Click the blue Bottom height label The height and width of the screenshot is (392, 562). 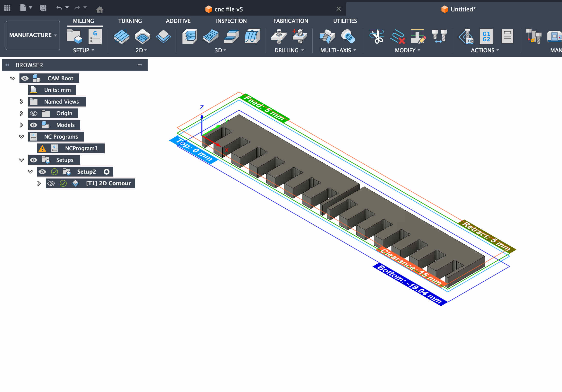(409, 284)
